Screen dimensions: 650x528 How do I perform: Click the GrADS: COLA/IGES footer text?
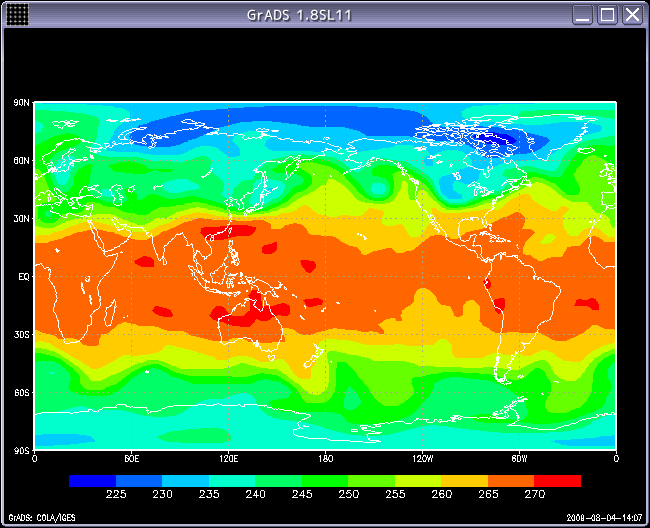[x=38, y=518]
